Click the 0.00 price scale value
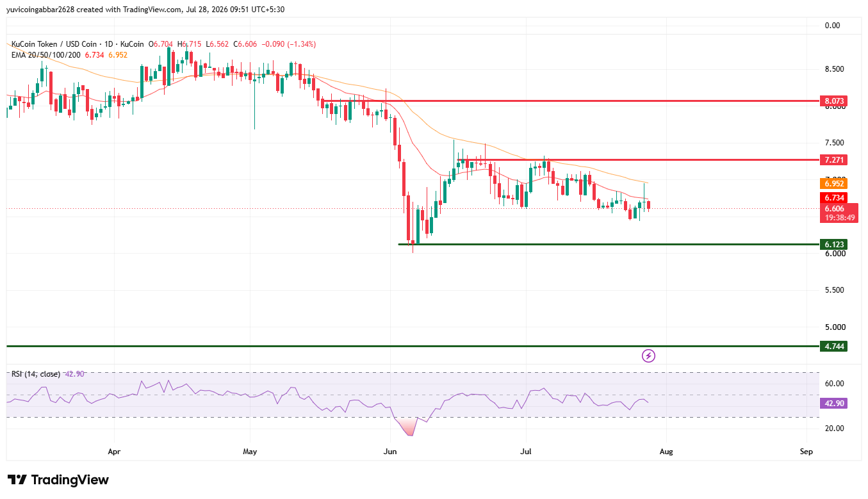 832,26
